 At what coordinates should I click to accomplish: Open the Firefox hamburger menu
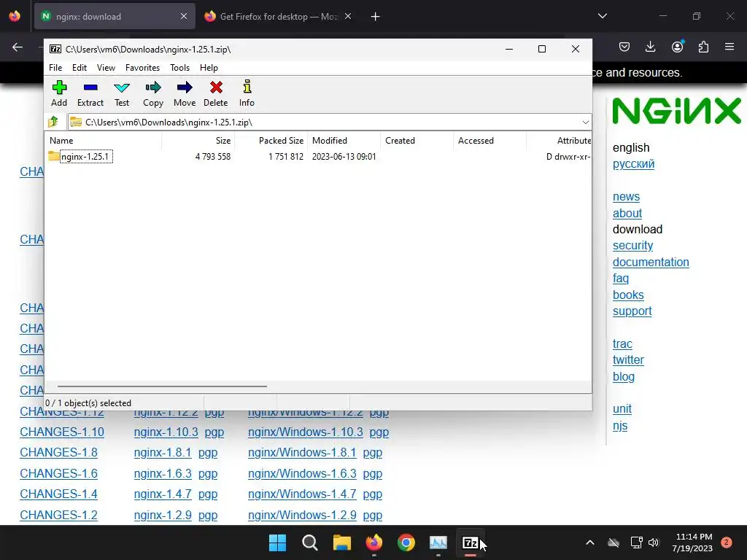point(729,47)
